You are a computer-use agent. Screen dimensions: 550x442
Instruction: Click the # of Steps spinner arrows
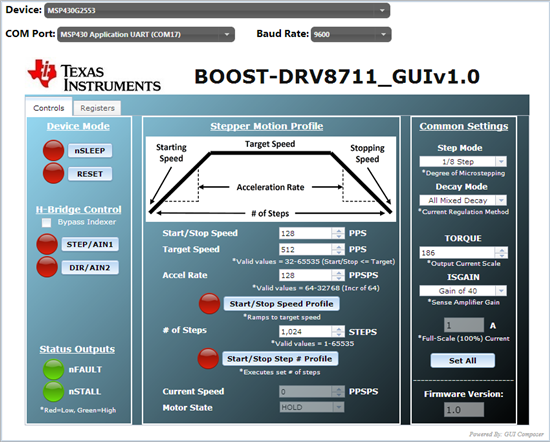(338, 331)
